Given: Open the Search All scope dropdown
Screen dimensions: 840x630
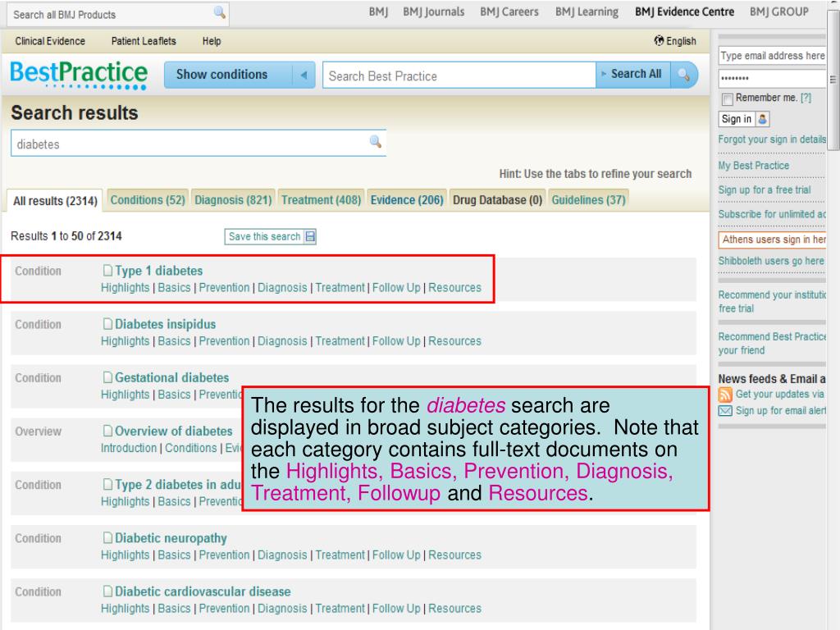Looking at the screenshot, I should pyautogui.click(x=632, y=74).
